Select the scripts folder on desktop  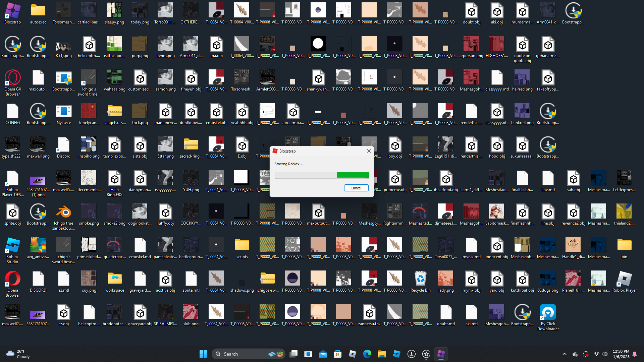[x=242, y=246]
